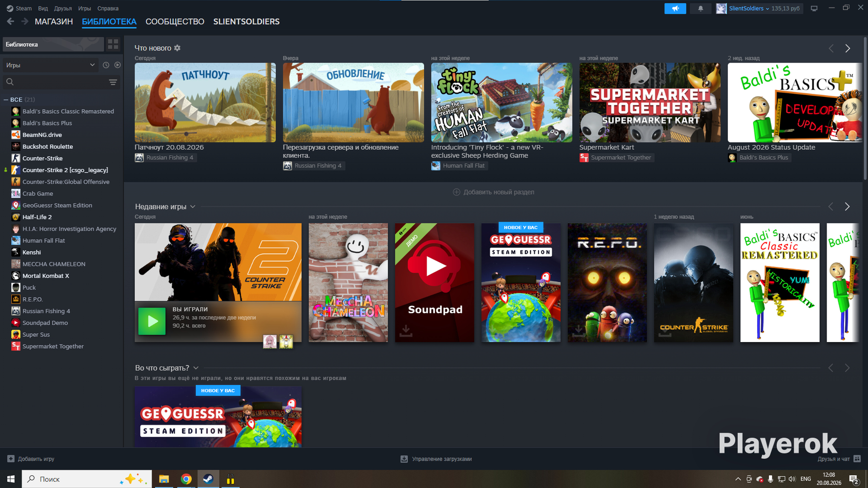
Task: Open Russian Fishing 4 tag under Патчноут
Action: click(165, 158)
